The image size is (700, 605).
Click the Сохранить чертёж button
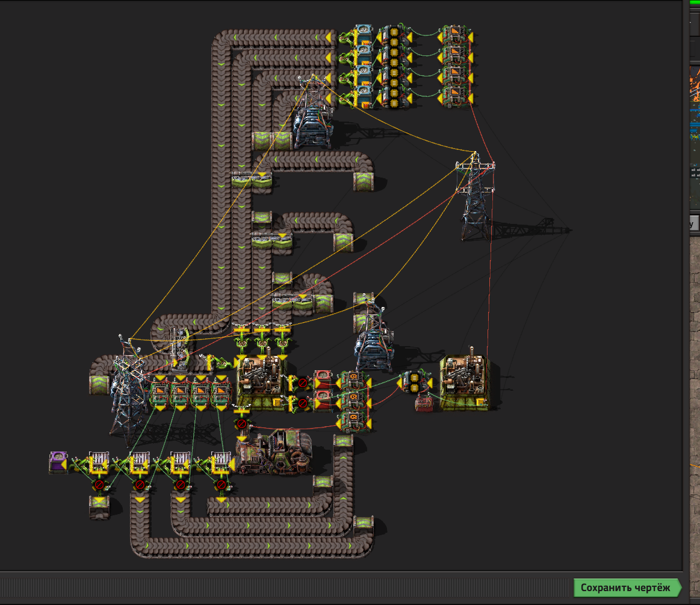point(627,588)
